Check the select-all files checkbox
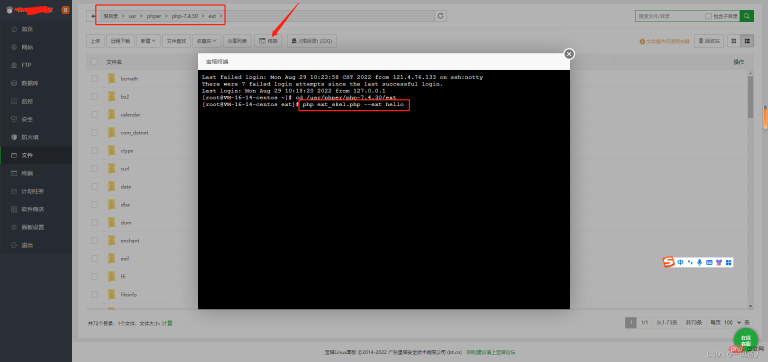Screen dimensions: 768x362 point(95,62)
